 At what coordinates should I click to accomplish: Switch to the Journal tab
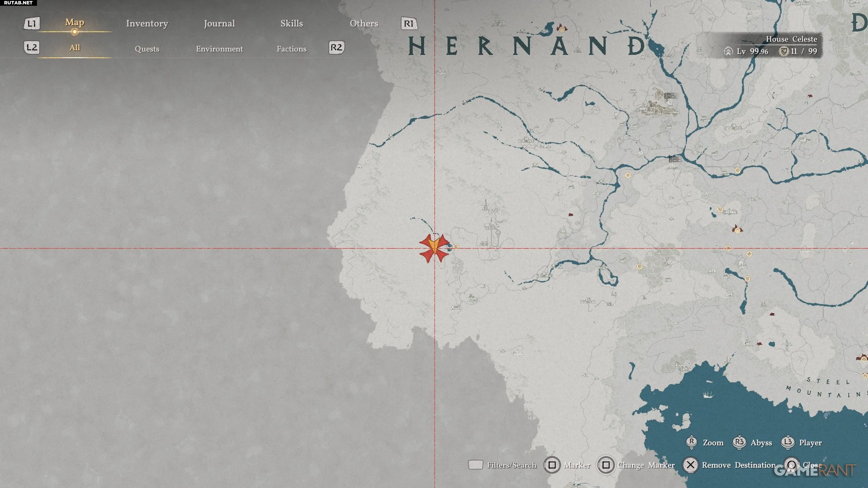click(219, 23)
